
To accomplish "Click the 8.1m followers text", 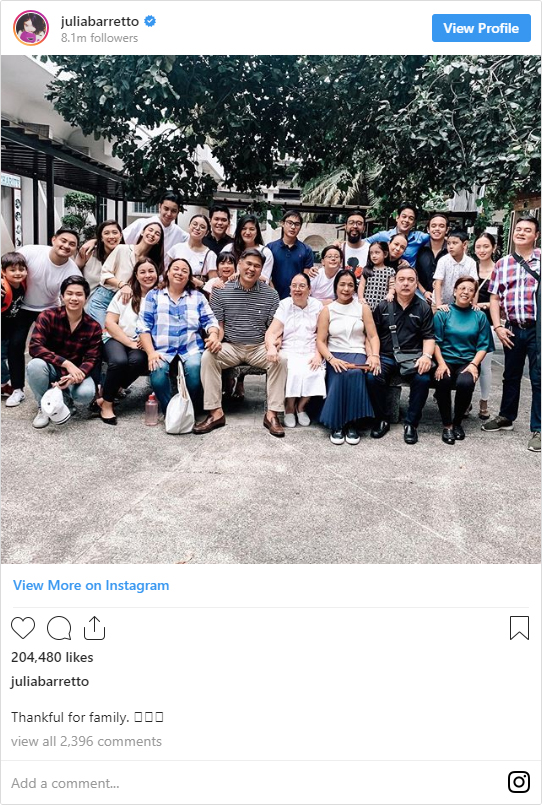I will coord(99,38).
